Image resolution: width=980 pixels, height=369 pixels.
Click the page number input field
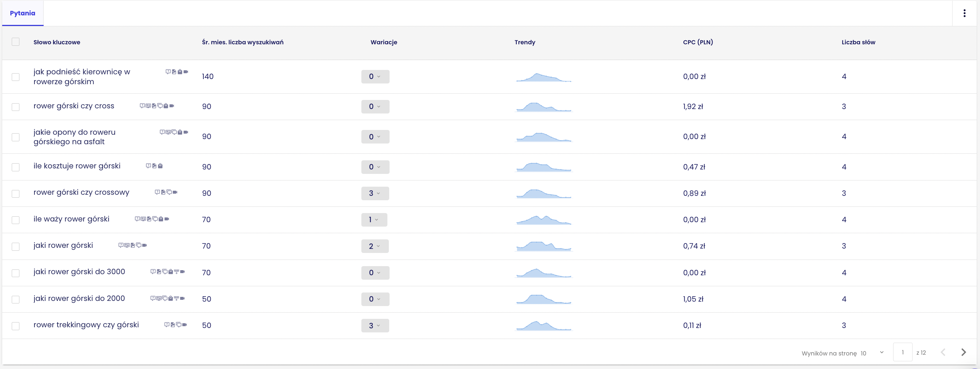click(x=902, y=352)
